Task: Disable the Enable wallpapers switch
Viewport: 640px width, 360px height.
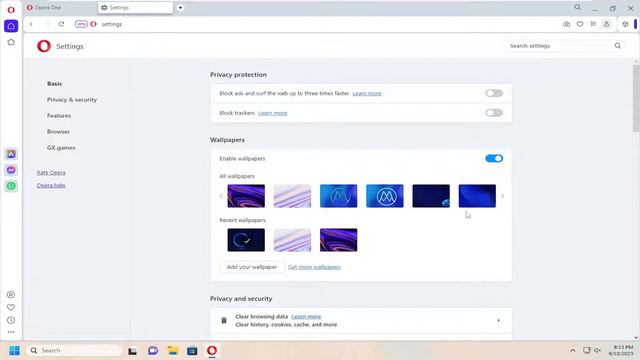Action: click(x=494, y=158)
